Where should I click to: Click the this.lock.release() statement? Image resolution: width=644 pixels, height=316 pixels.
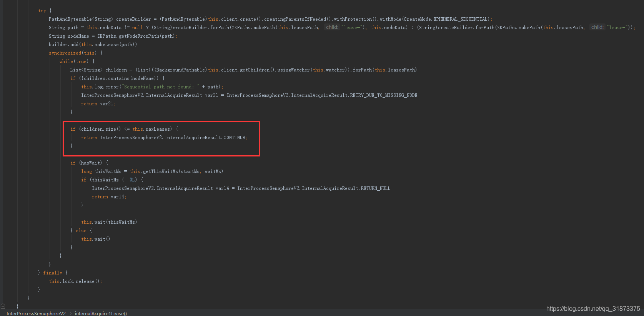(x=75, y=281)
